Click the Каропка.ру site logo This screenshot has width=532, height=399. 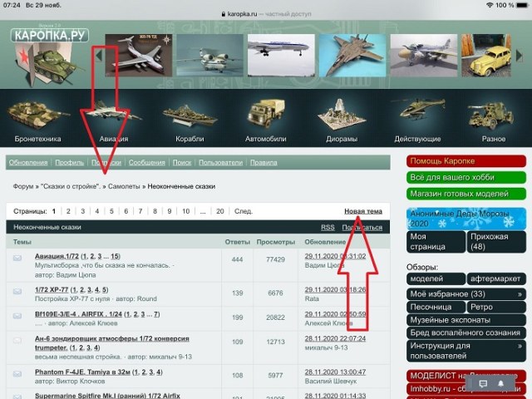pyautogui.click(x=50, y=36)
